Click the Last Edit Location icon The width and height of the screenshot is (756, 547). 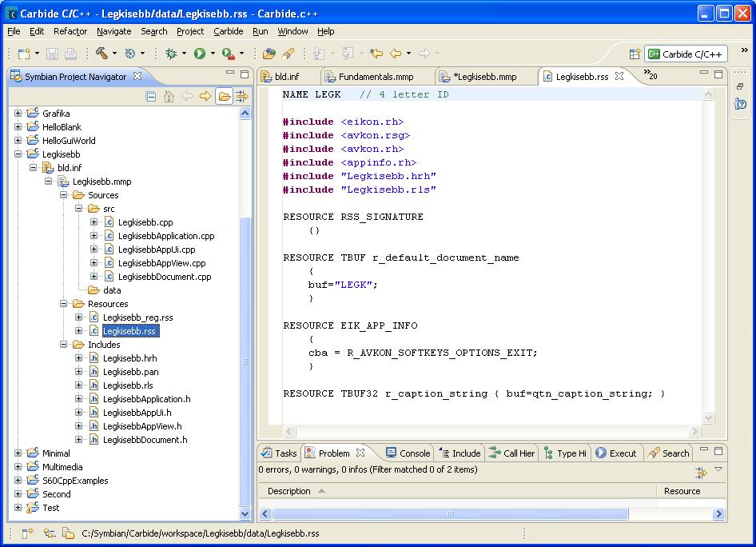tap(376, 54)
